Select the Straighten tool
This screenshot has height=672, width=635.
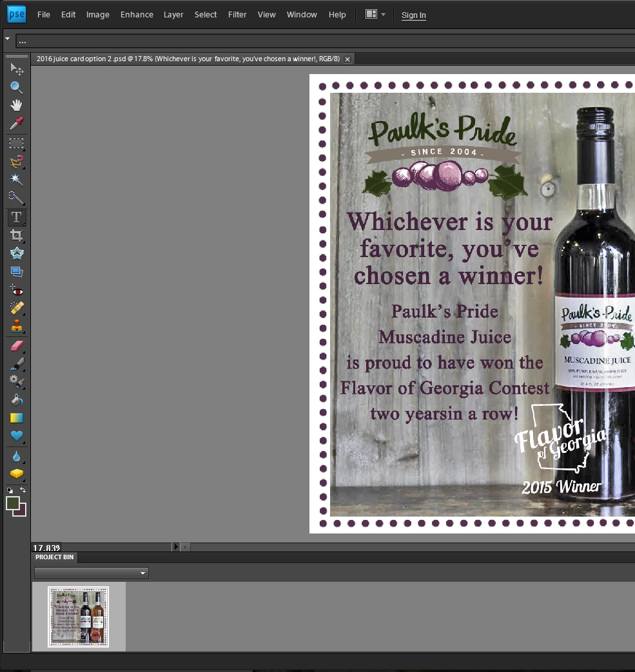click(16, 272)
